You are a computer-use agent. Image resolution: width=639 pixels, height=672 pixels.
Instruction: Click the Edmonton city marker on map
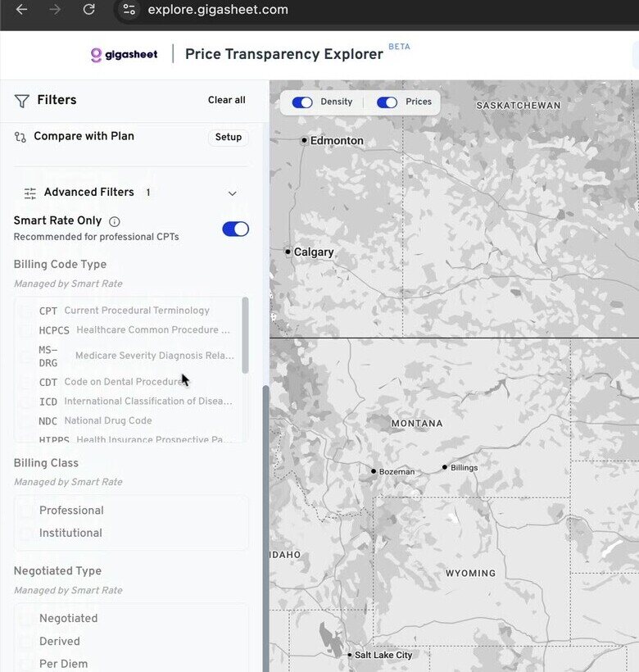point(304,140)
